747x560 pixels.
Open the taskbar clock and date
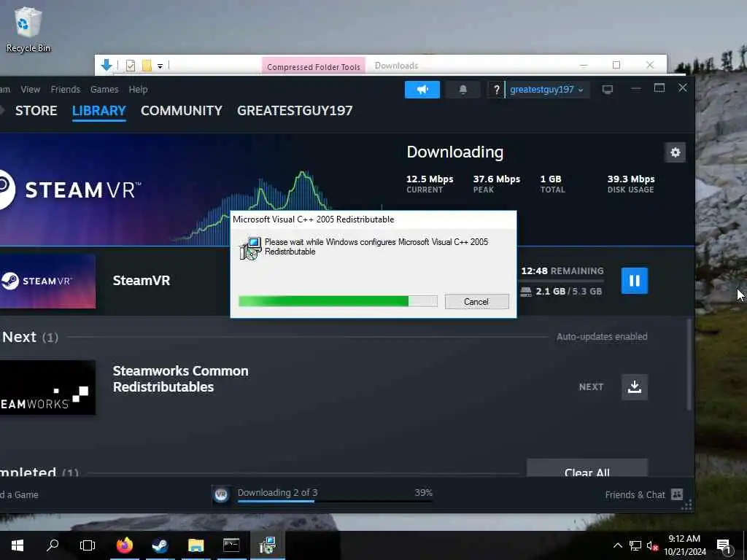click(685, 545)
